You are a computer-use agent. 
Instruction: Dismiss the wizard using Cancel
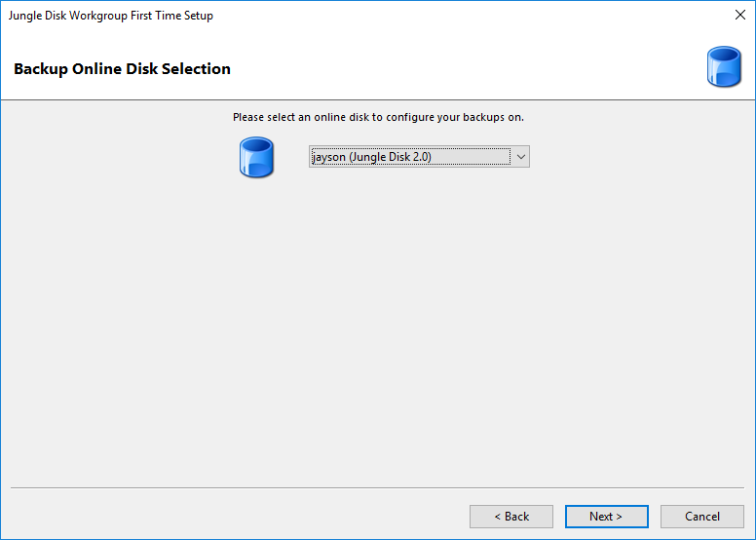pos(702,517)
